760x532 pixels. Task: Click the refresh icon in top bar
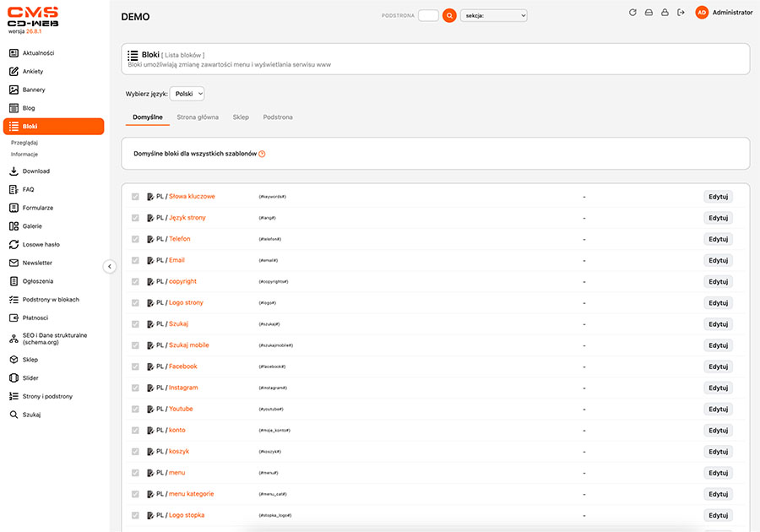point(632,13)
